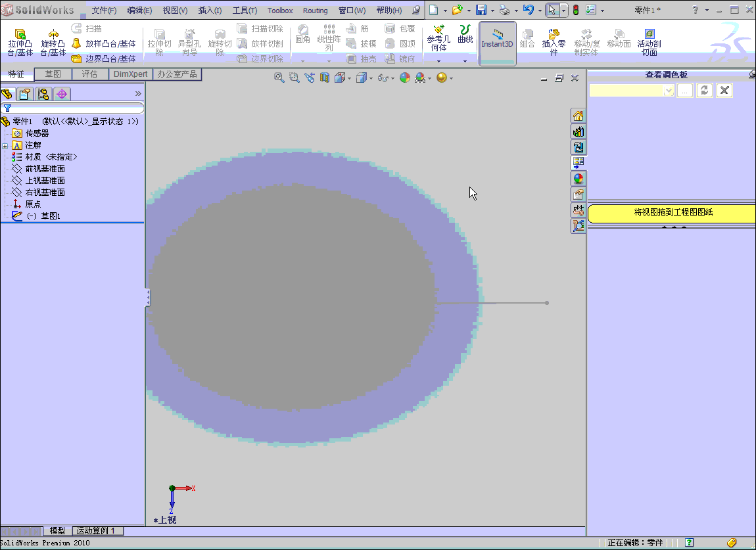Save the document with the floppy icon
This screenshot has width=756, height=550.
pyautogui.click(x=481, y=10)
